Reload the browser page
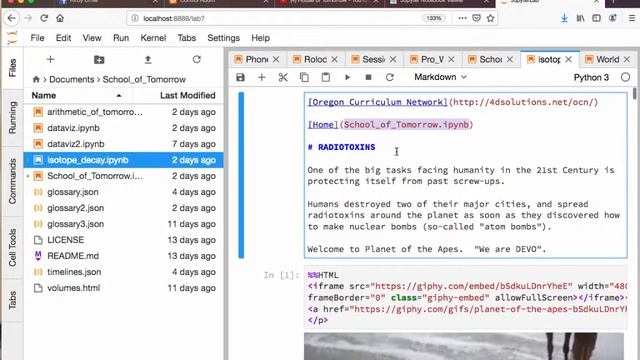This screenshot has width=640, height=360. pos(44,18)
